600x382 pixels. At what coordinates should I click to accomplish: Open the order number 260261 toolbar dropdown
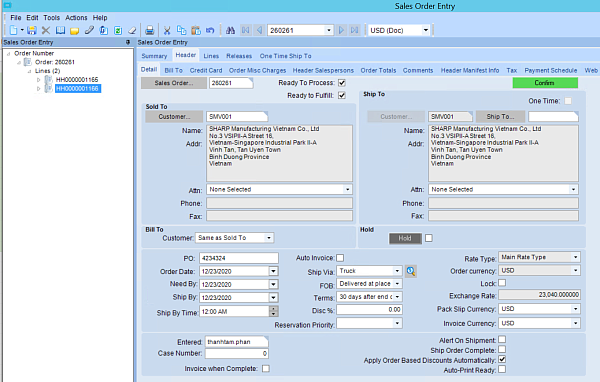tap(329, 30)
